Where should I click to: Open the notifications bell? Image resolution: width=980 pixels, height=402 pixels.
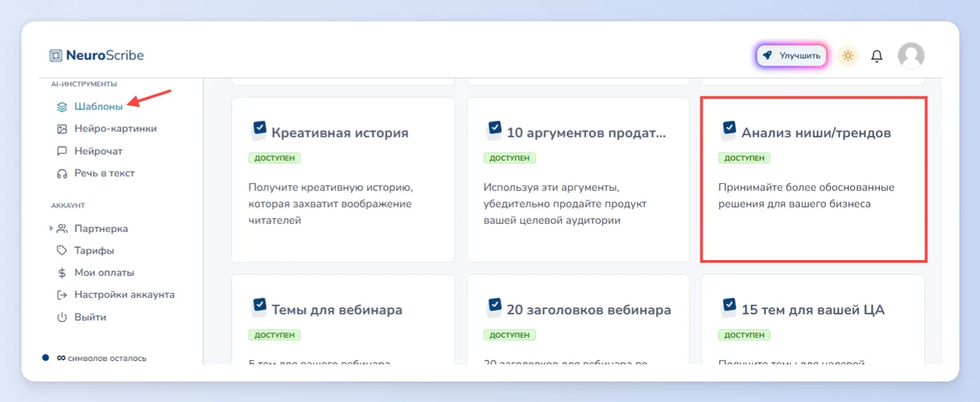point(876,55)
